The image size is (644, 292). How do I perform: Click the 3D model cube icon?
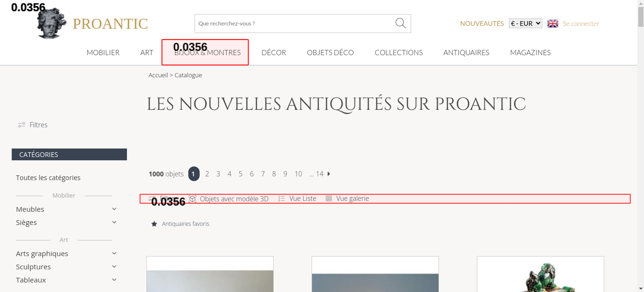coord(193,199)
